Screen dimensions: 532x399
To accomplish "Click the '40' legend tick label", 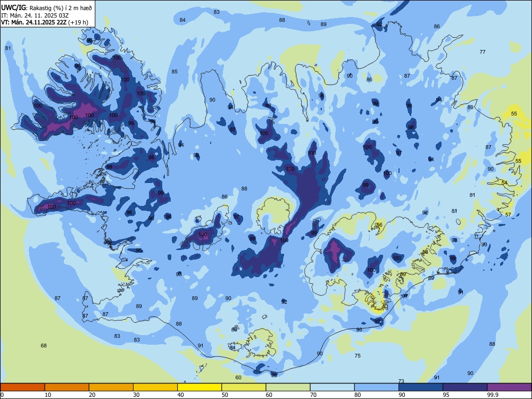I will tap(181, 395).
